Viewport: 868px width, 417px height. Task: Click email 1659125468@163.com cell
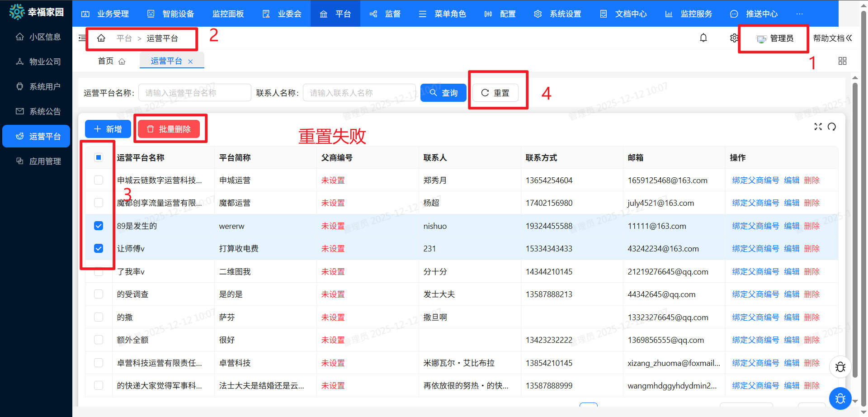coord(667,180)
